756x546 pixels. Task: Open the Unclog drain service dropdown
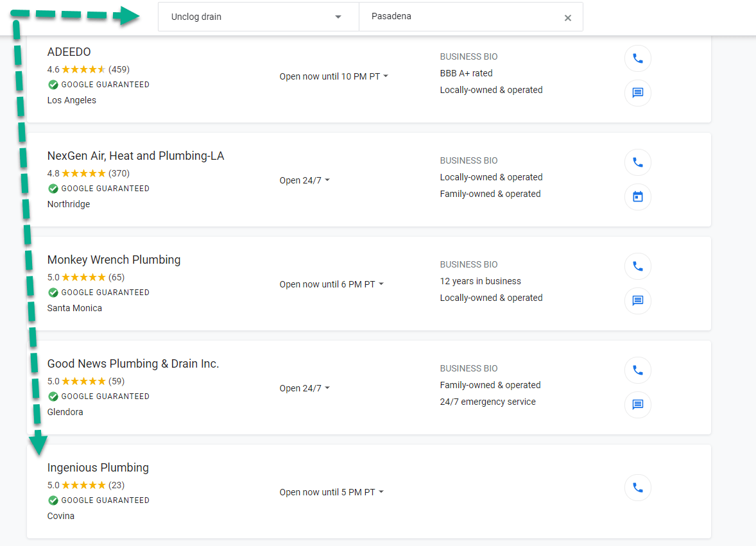[x=259, y=17]
